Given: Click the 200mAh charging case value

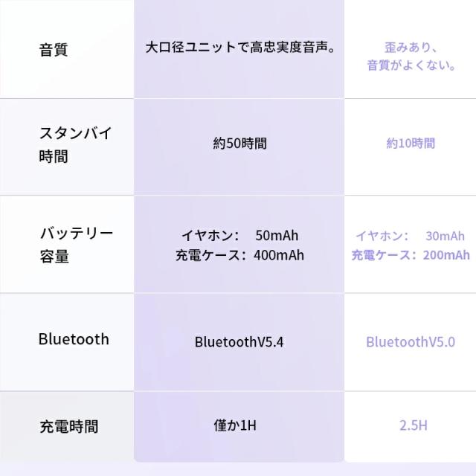Looking at the screenshot, I should pos(445,255).
